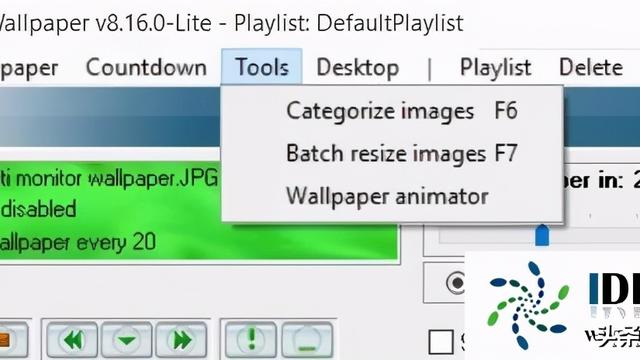Image resolution: width=640 pixels, height=360 pixels.
Task: Close the open Tools menu
Action: point(262,67)
